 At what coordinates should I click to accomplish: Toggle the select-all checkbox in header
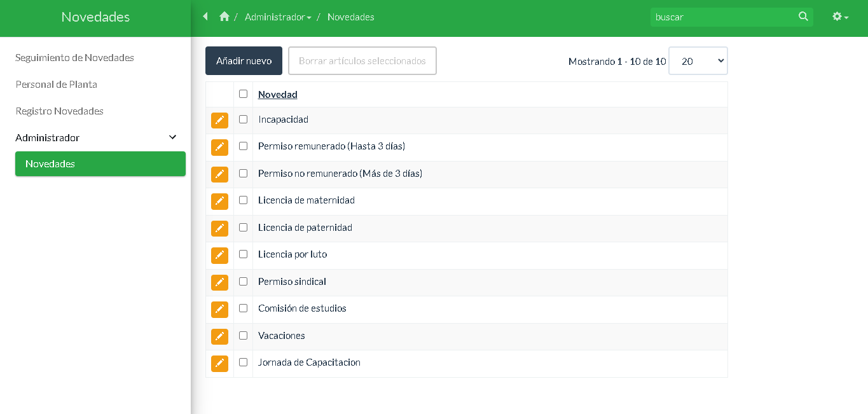[x=243, y=94]
